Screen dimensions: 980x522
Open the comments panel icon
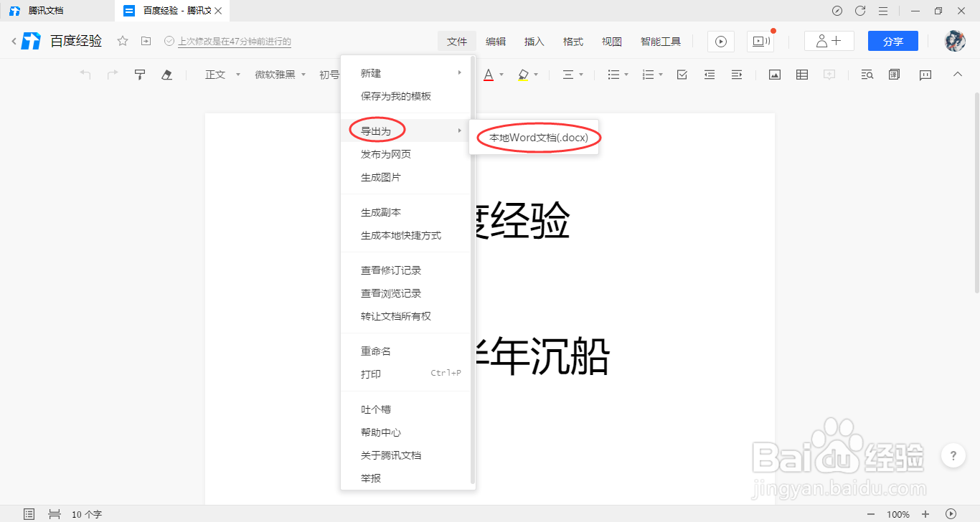coord(925,75)
